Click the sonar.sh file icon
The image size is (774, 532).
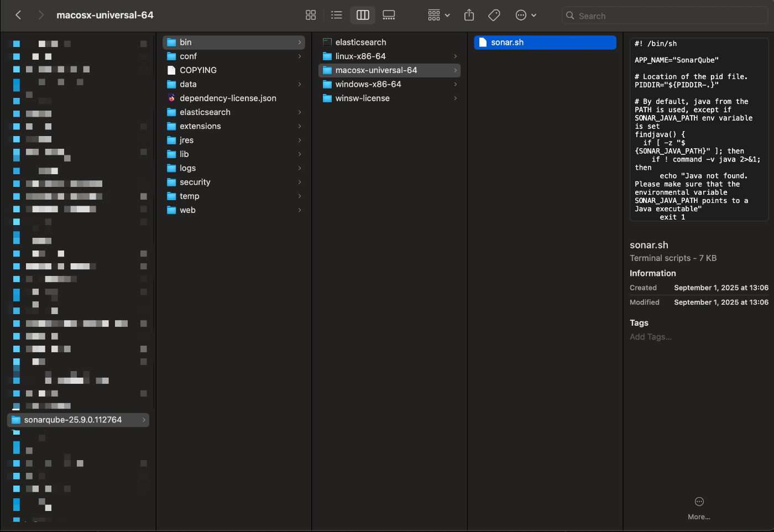(x=483, y=42)
